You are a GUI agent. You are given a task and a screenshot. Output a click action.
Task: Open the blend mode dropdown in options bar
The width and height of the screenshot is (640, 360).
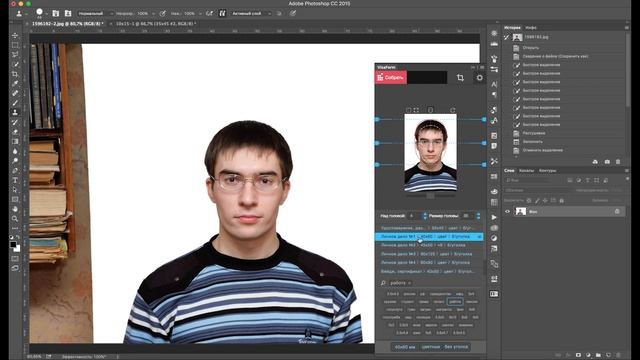(x=95, y=13)
